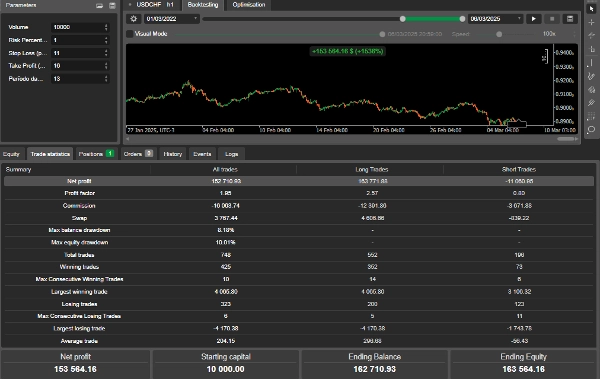Click the Long Trades column header
Screen dimensions: 600x379
point(372,169)
